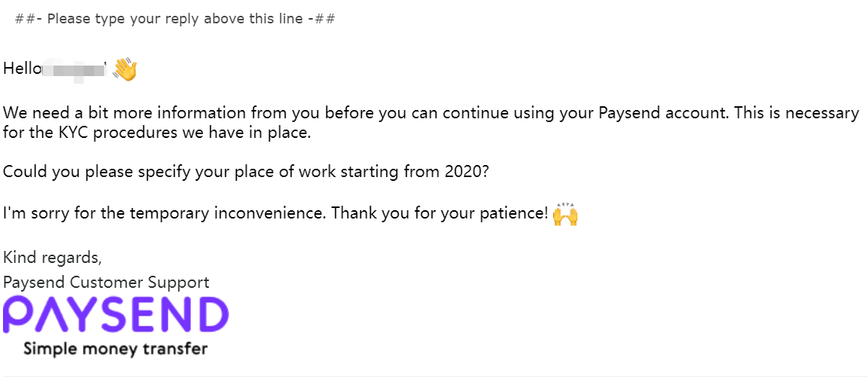Viewport: 868px width, 379px height.
Task: Click 'Thank you for your patience!' text
Action: [x=439, y=213]
